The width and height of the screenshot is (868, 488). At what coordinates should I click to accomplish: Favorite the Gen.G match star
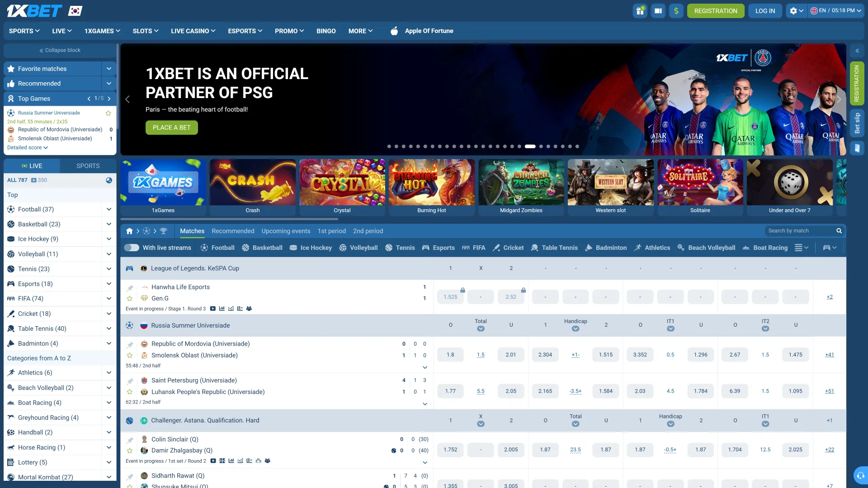point(130,299)
